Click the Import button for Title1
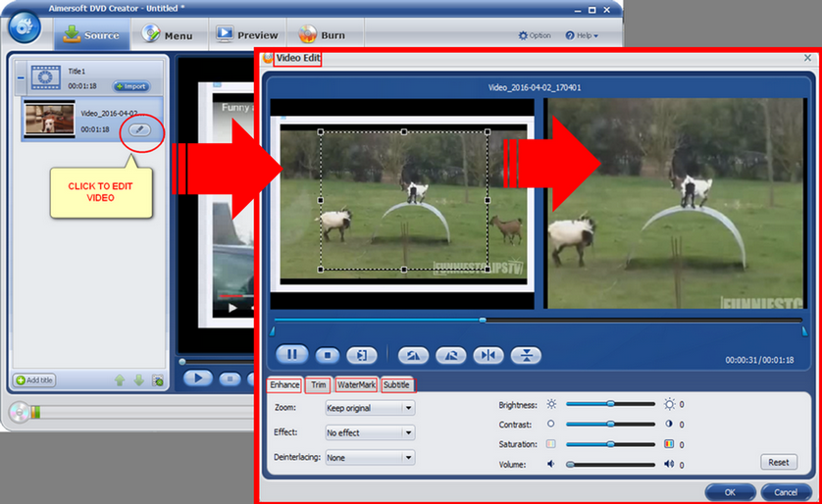The height and width of the screenshot is (504, 822). click(x=131, y=86)
